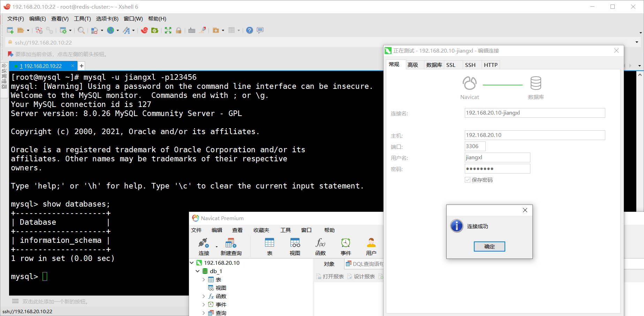Open the Navicat 收藏夹 favorites menu
Viewport: 644px width, 316px height.
pos(262,230)
